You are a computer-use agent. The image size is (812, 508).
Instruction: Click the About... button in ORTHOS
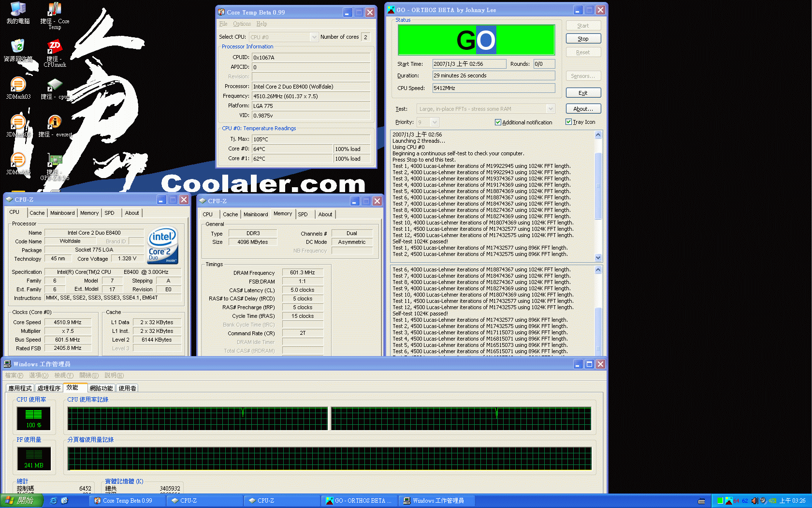(x=583, y=109)
